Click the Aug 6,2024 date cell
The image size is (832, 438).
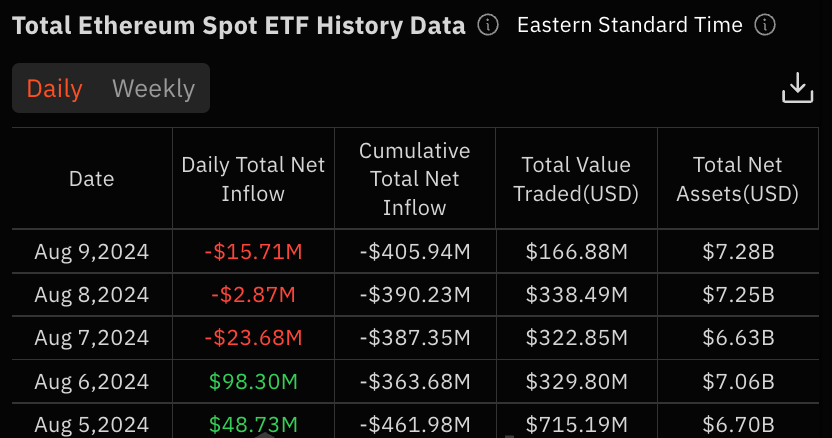coord(91,381)
